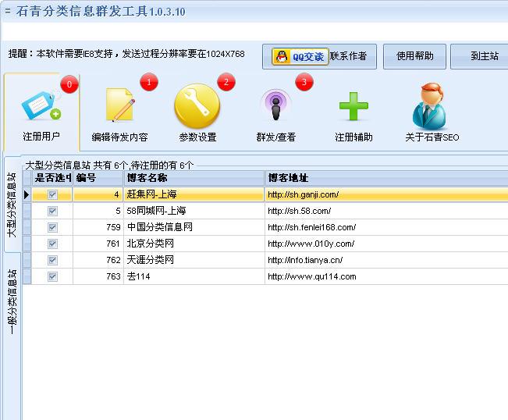
Task: Open the 注册用户 tag icon
Action: tap(41, 106)
